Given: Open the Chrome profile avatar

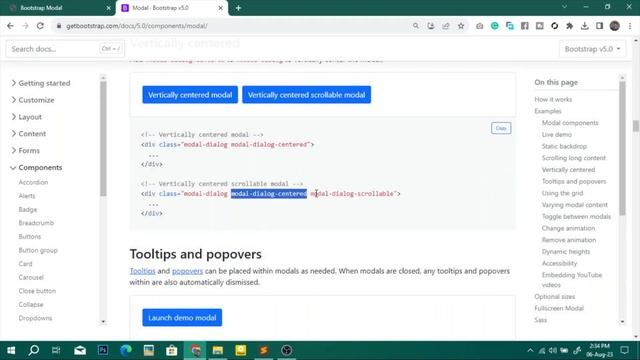Looking at the screenshot, I should pyautogui.click(x=614, y=26).
